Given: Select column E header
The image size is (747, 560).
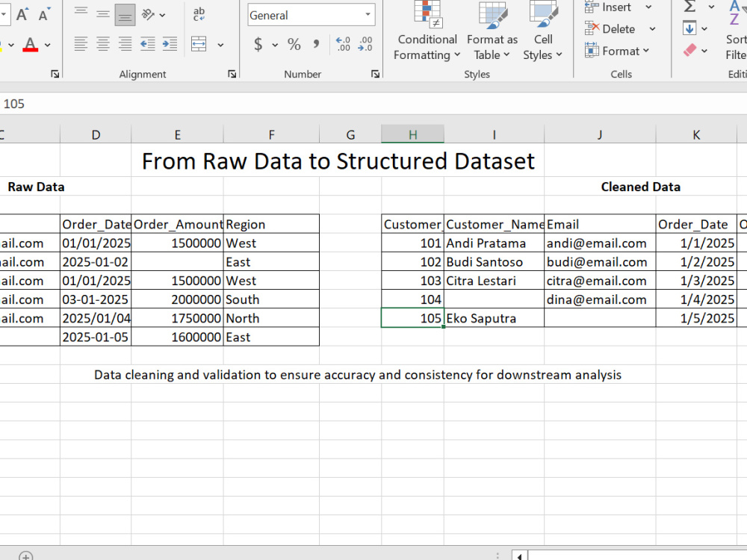Looking at the screenshot, I should coord(177,134).
